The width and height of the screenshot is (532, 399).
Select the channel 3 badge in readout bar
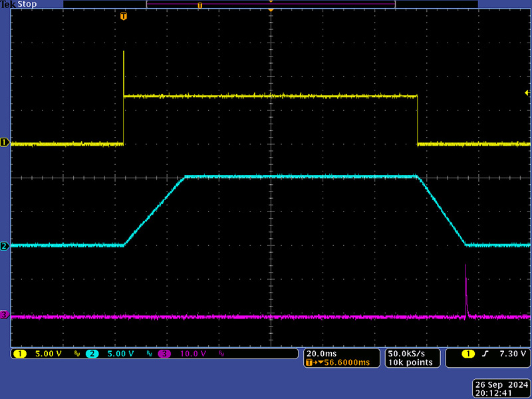coord(164,354)
